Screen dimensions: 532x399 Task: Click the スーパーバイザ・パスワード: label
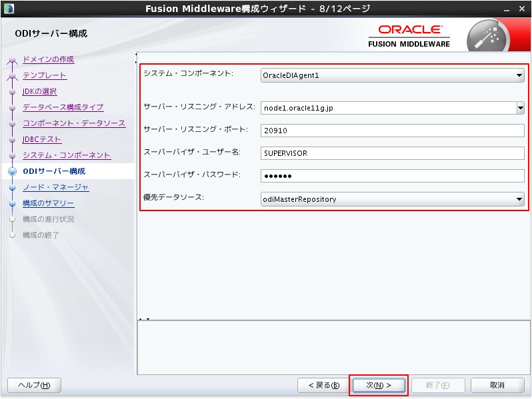click(192, 175)
